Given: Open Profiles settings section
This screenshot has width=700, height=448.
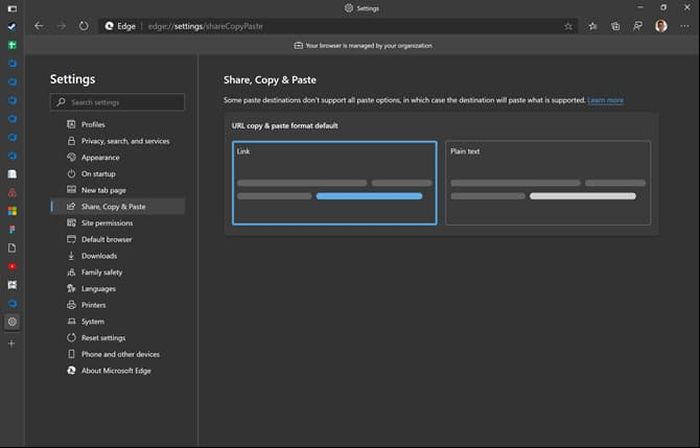Looking at the screenshot, I should [93, 125].
